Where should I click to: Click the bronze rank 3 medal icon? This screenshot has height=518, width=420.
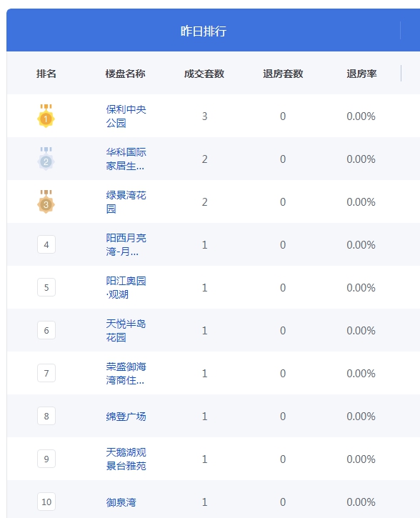pos(46,202)
